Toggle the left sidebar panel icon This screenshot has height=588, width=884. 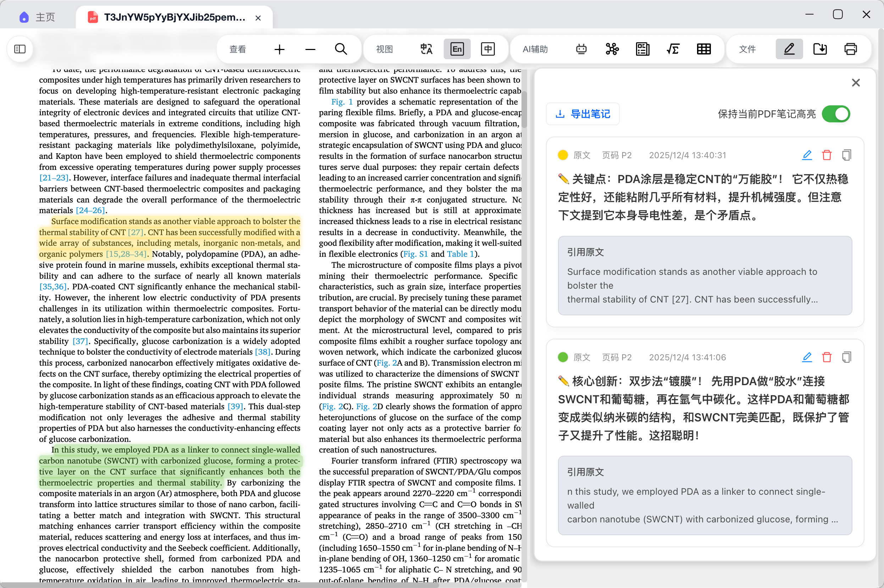20,49
